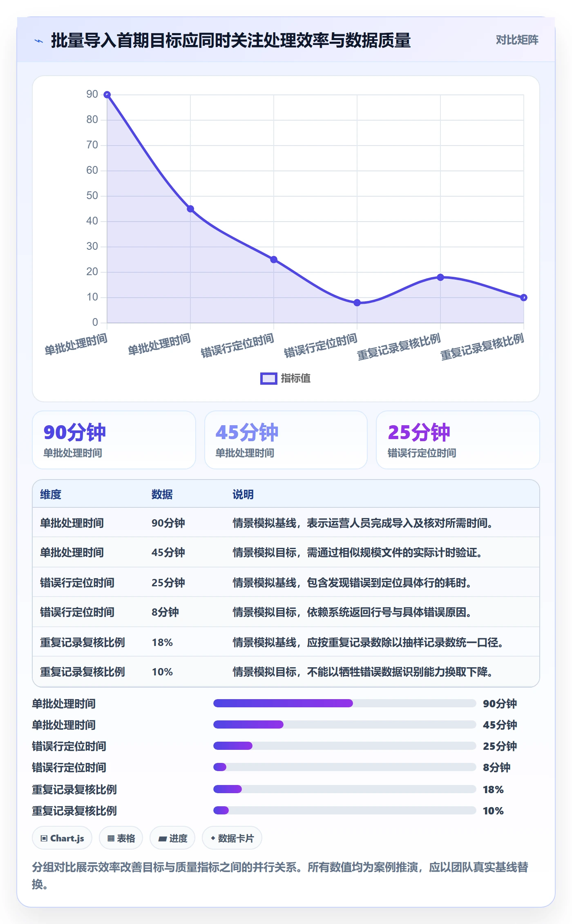Image resolution: width=572 pixels, height=924 pixels.
Task: Click the 说明 column header
Action: tap(243, 494)
